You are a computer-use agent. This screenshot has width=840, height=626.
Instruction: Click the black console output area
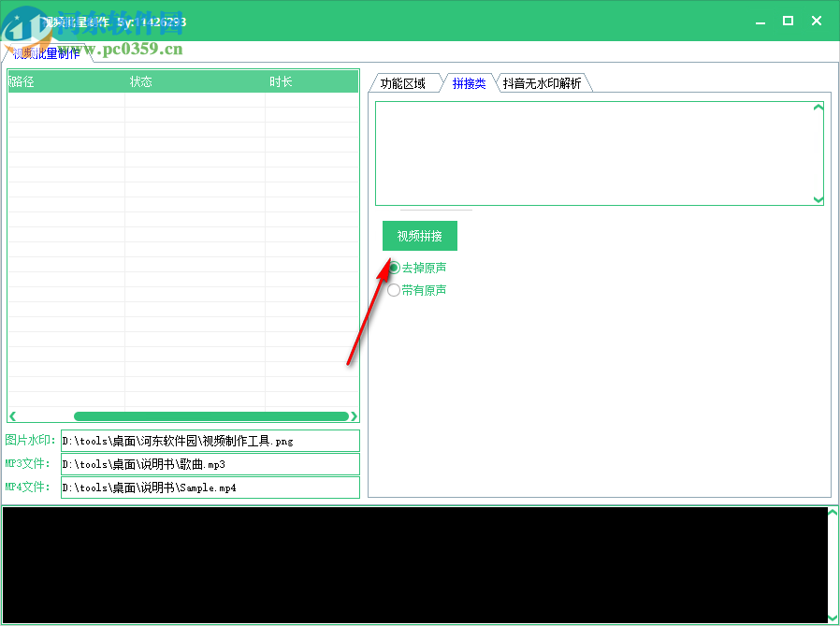pos(415,565)
